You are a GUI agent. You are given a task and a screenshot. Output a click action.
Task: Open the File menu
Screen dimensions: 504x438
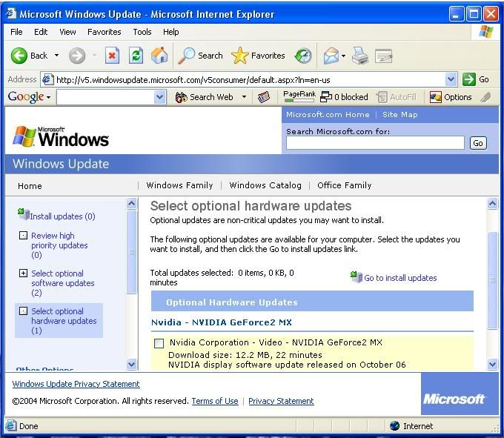point(16,32)
